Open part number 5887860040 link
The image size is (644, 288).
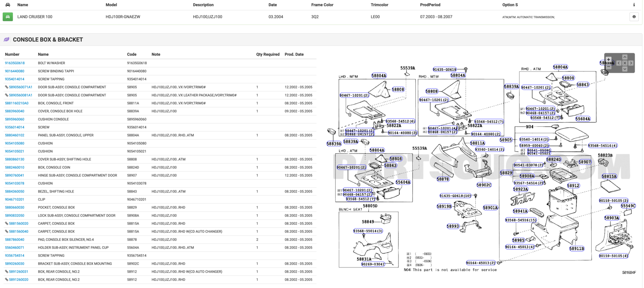14,240
